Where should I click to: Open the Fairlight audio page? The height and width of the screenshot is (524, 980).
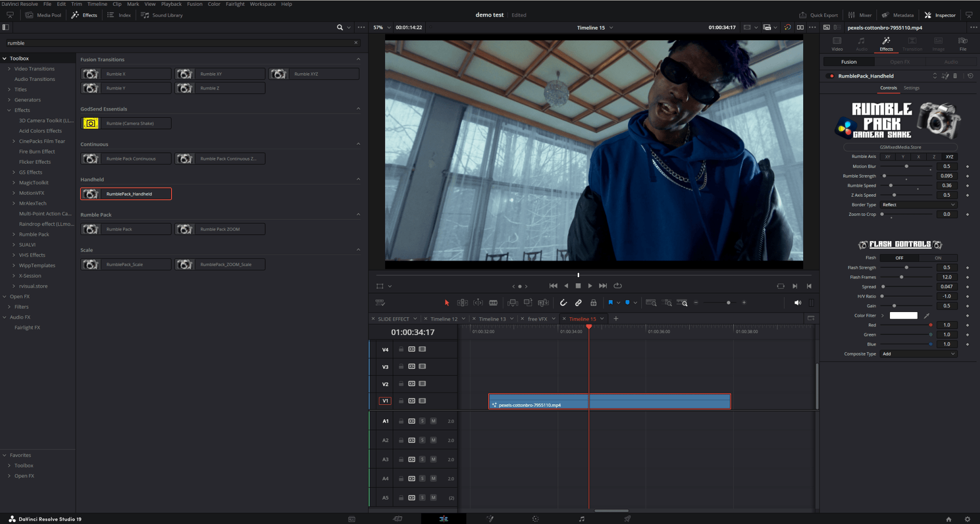click(581, 518)
